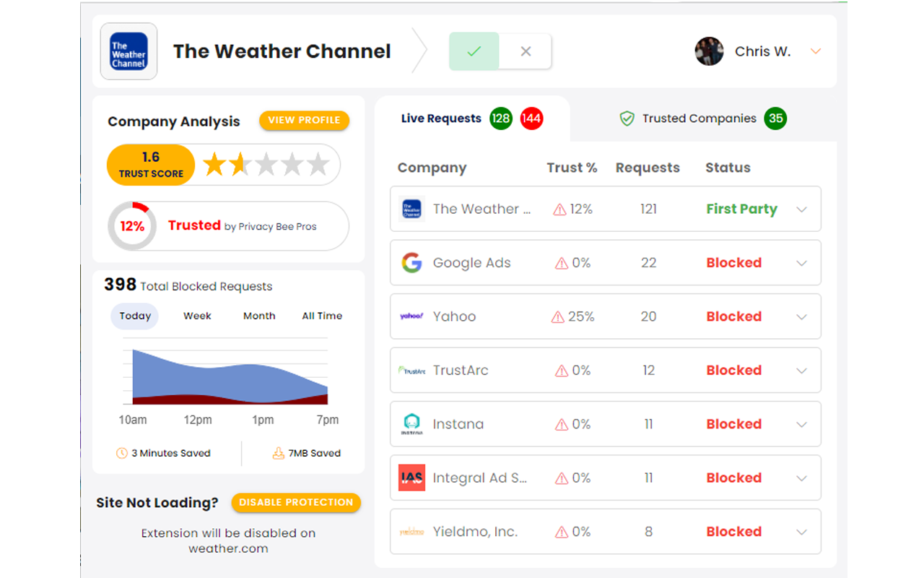Open the Chris W. account dropdown arrow
The image size is (924, 578).
[816, 51]
